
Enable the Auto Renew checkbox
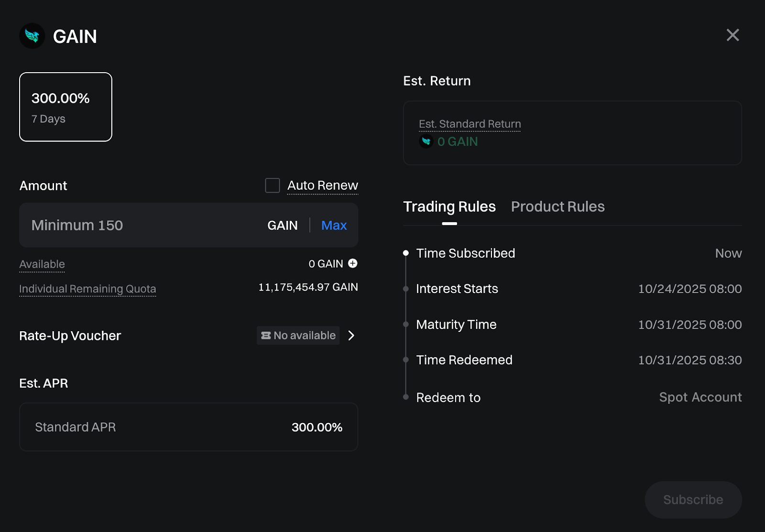tap(273, 185)
